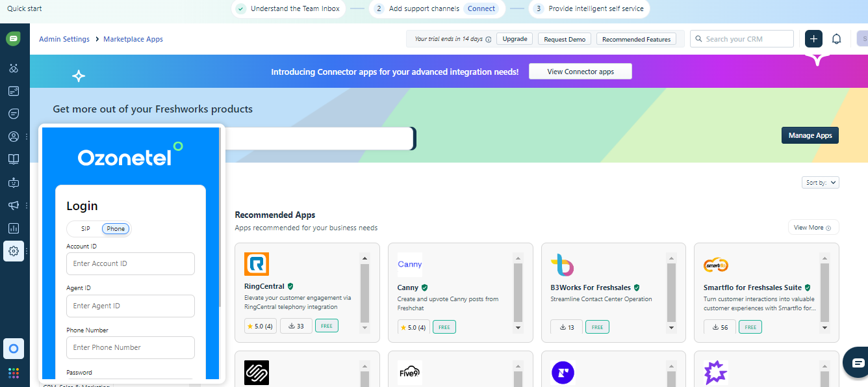Open the conversations chat bubble sidebar icon
Image resolution: width=868 pixels, height=387 pixels.
tap(14, 114)
